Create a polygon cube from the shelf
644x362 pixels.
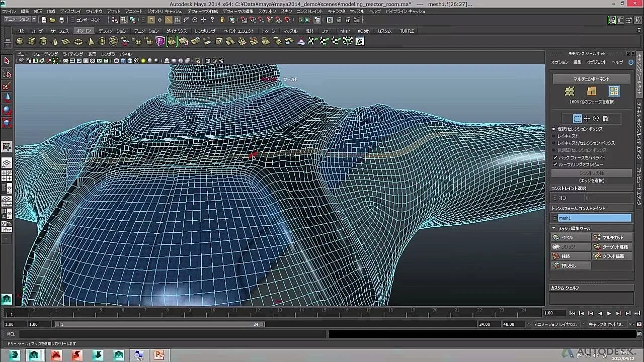(x=32, y=41)
